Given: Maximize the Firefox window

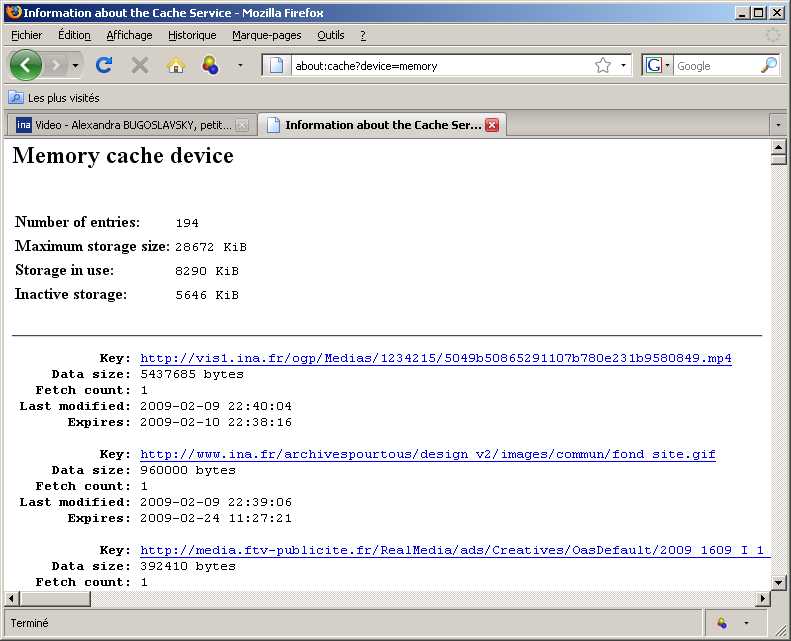Looking at the screenshot, I should 758,13.
